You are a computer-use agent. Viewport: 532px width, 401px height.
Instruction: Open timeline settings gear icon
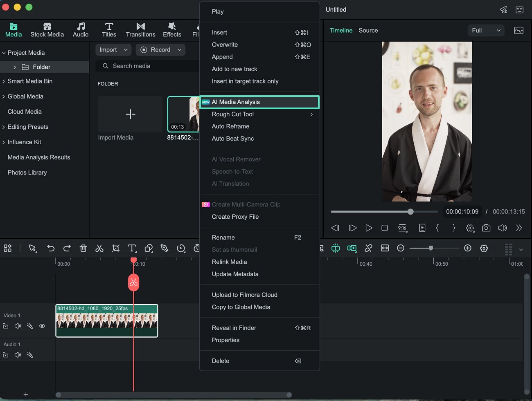click(x=484, y=248)
